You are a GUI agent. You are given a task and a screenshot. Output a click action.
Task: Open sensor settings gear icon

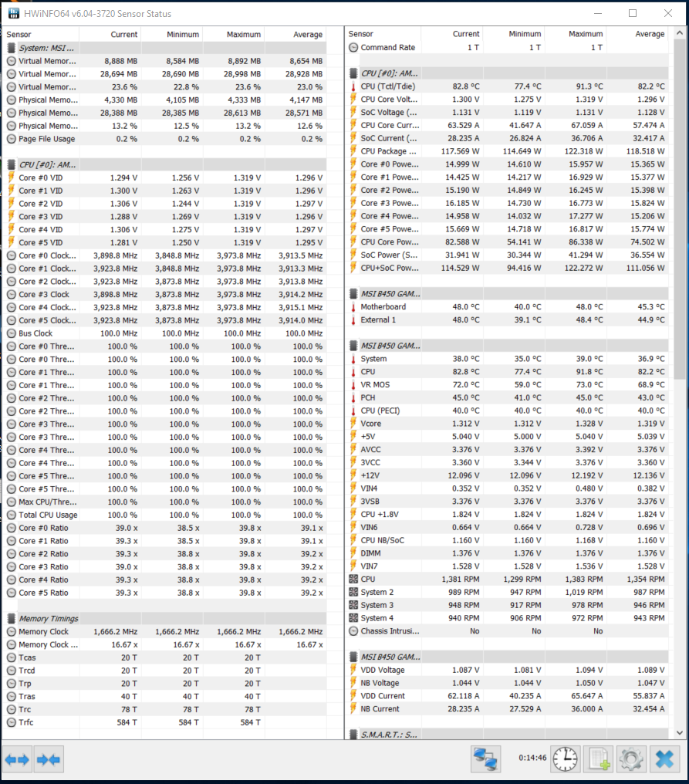coord(631,759)
